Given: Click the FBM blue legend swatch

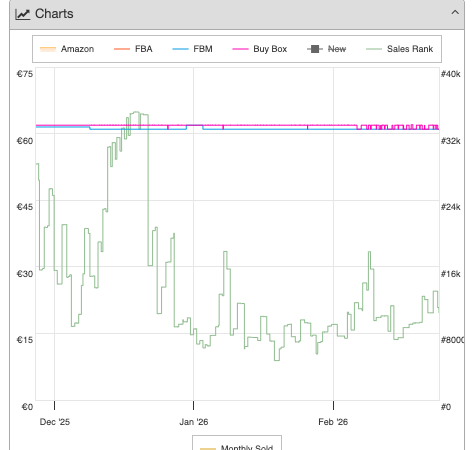Looking at the screenshot, I should (180, 49).
